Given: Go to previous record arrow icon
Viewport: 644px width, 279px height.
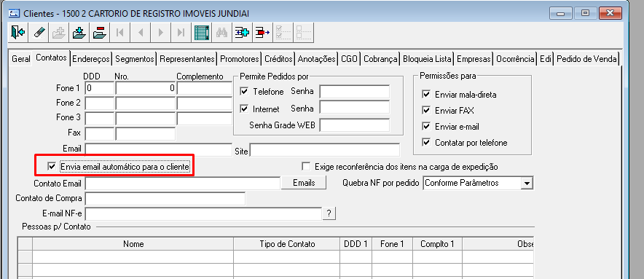Looking at the screenshot, I should click(x=141, y=32).
